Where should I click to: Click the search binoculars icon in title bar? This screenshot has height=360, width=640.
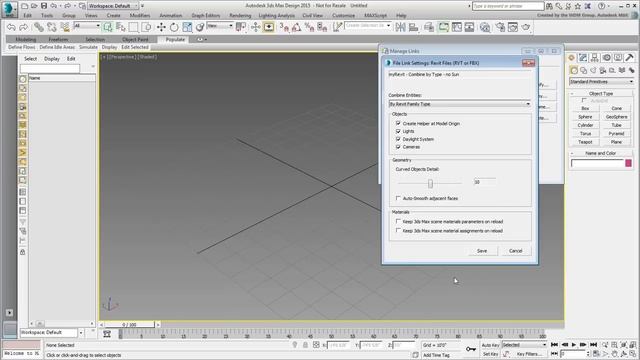coord(549,6)
